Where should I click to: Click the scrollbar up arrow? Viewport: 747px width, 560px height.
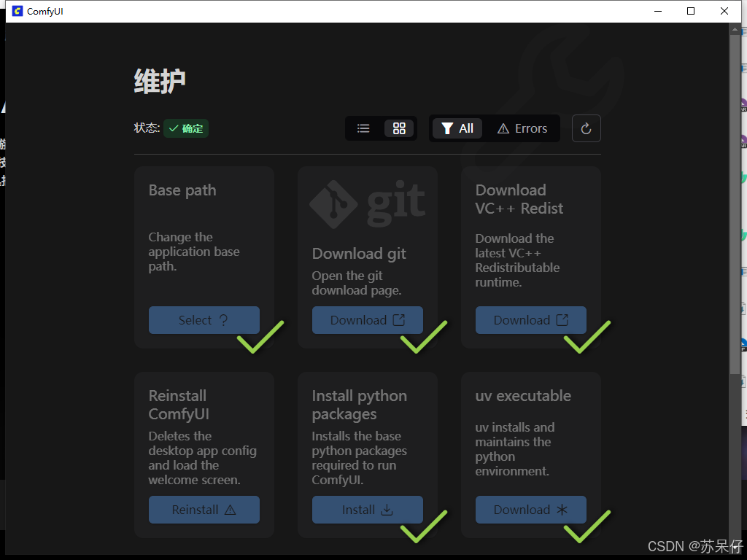(x=735, y=28)
